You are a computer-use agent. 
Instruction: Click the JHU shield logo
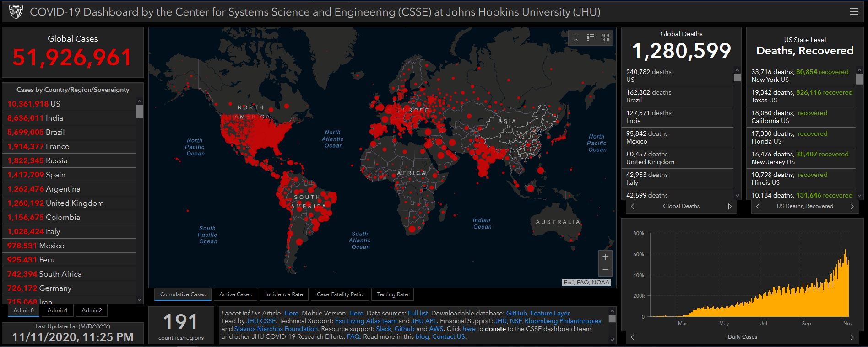pyautogui.click(x=16, y=12)
